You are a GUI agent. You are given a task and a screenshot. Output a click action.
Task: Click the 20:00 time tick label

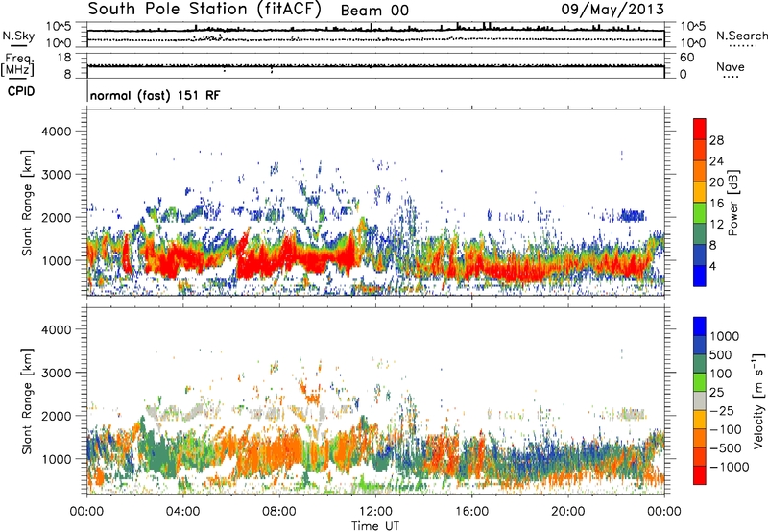pos(567,512)
